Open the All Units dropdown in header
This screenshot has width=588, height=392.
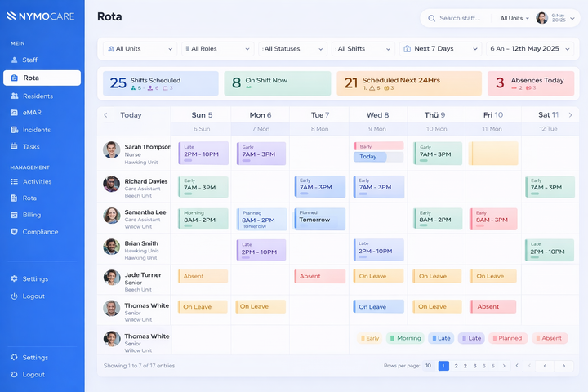pos(514,18)
